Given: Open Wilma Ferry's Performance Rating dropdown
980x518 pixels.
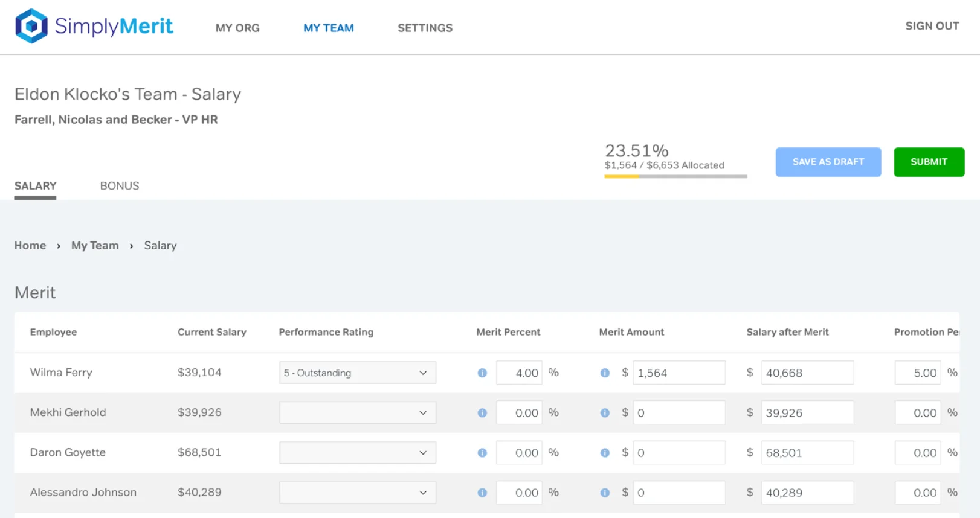Looking at the screenshot, I should [x=358, y=373].
